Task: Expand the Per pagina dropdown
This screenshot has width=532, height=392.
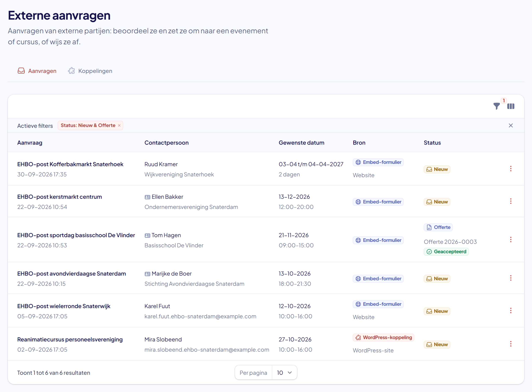Action: click(284, 372)
